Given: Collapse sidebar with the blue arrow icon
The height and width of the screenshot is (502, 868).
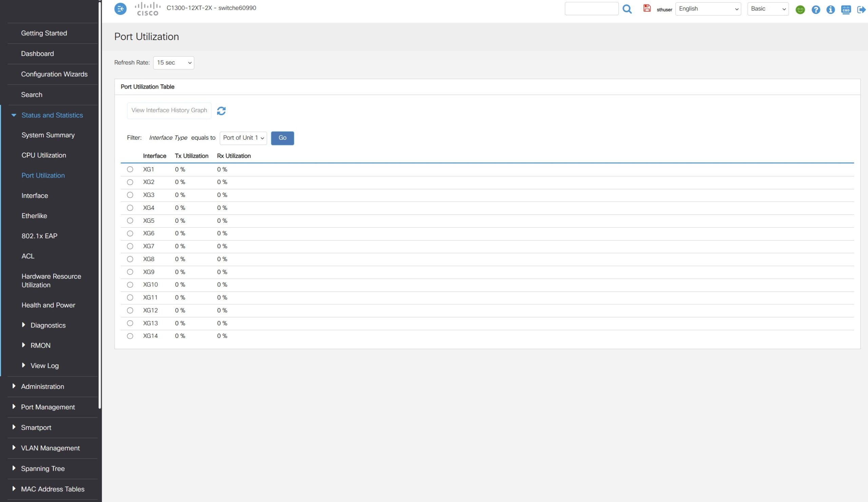Looking at the screenshot, I should tap(120, 9).
